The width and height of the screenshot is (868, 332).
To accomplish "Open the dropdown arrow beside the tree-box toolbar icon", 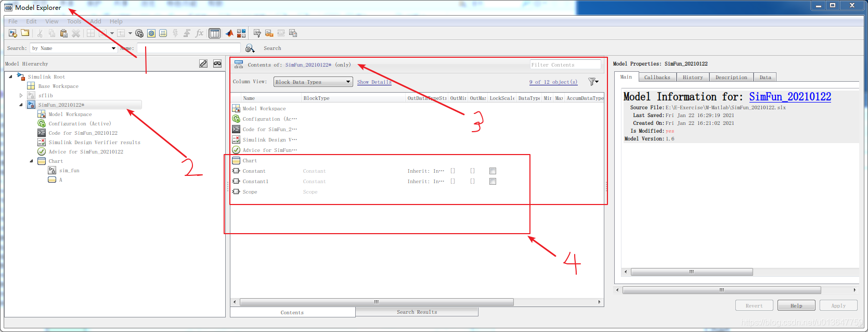I will tap(130, 33).
